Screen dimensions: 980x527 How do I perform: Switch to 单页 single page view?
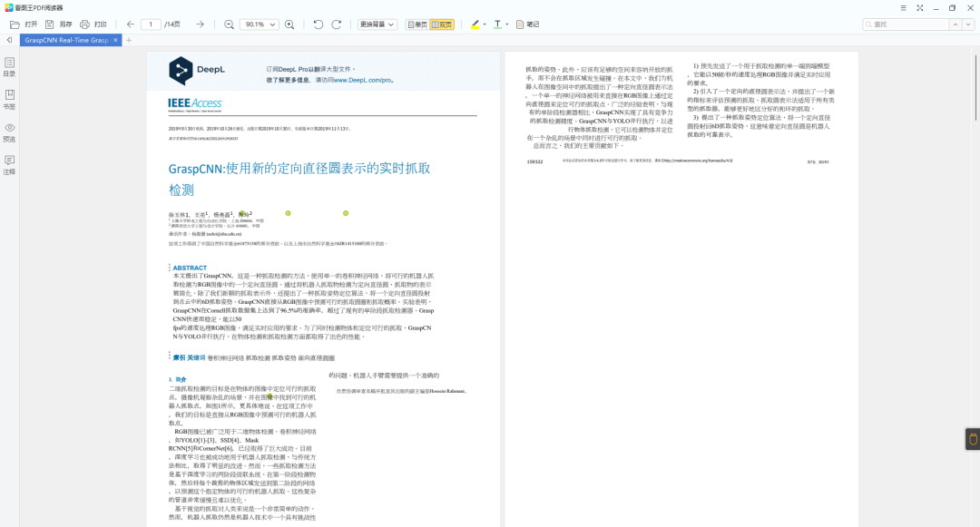click(x=416, y=24)
